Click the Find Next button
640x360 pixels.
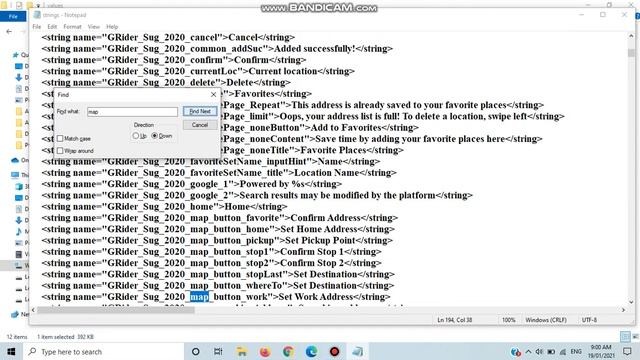[200, 111]
